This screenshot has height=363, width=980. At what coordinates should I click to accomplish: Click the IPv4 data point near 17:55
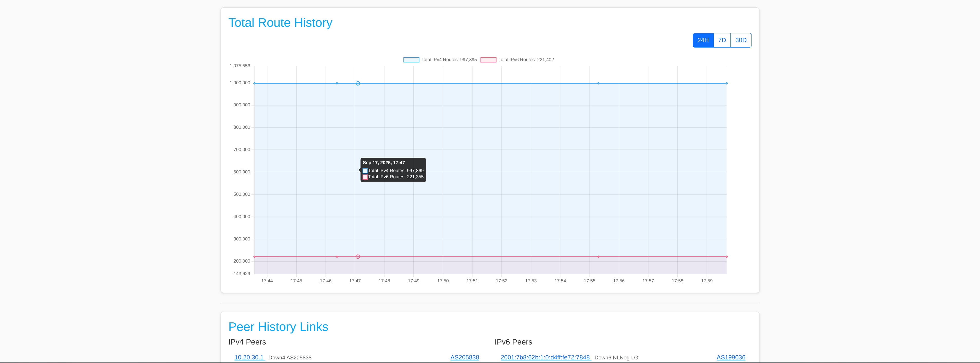click(x=598, y=83)
